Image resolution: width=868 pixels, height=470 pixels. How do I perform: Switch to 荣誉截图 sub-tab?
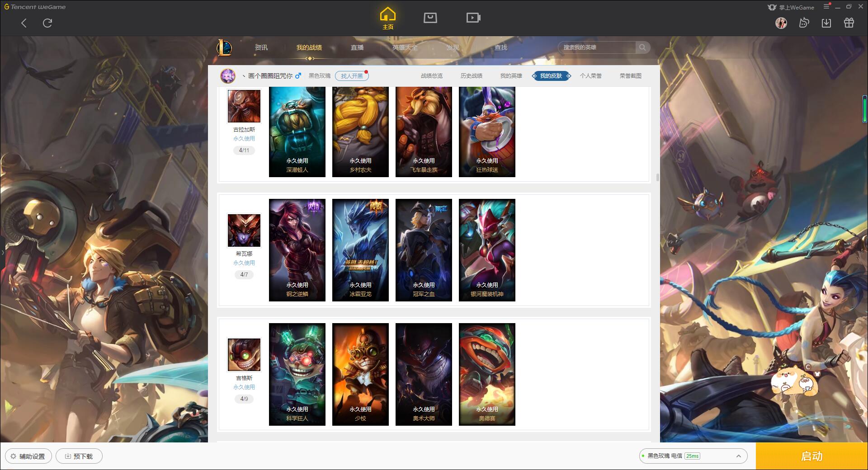tap(631, 76)
